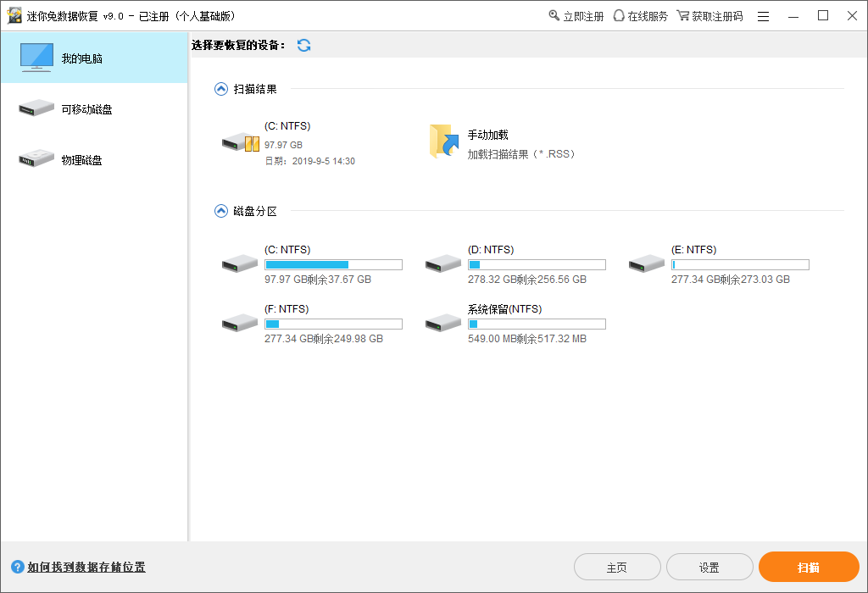
Task: Open 如何找到数据存储位置 help link
Action: coord(86,567)
